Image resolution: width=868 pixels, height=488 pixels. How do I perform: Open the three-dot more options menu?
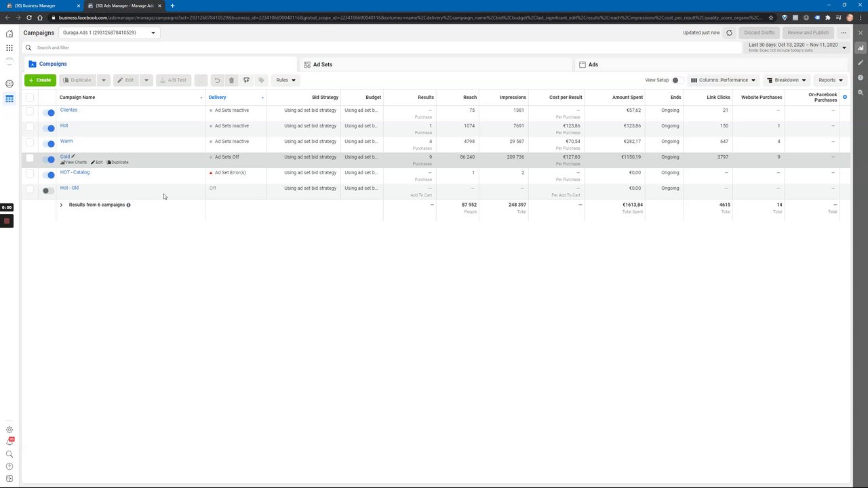[844, 33]
